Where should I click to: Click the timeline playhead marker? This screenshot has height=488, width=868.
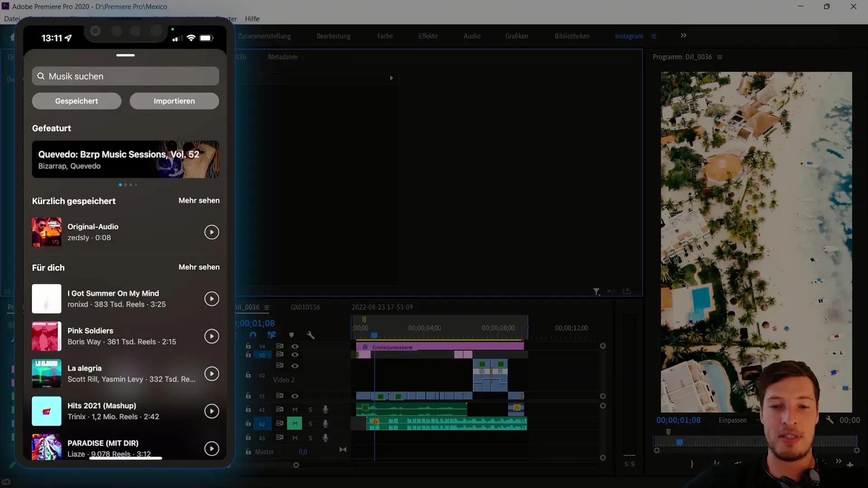pos(374,335)
